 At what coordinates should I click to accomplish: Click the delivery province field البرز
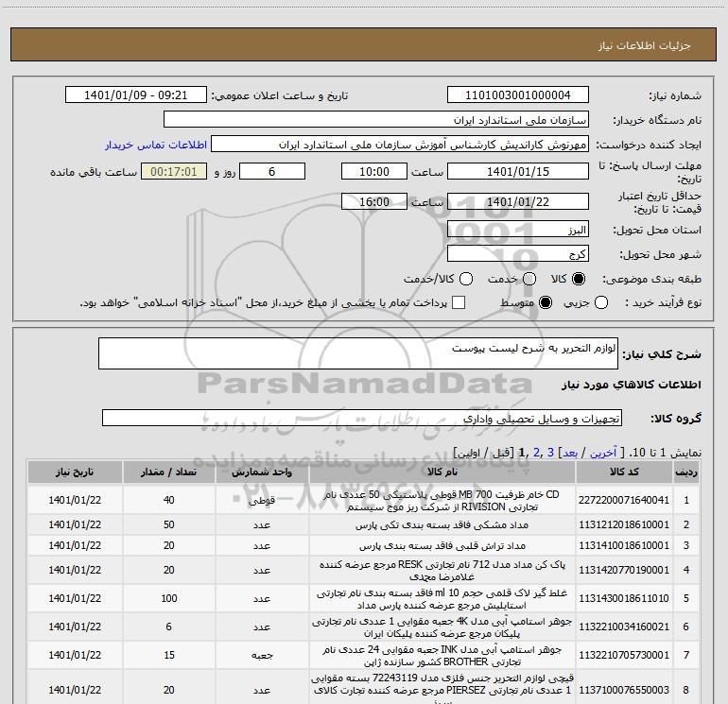click(518, 229)
